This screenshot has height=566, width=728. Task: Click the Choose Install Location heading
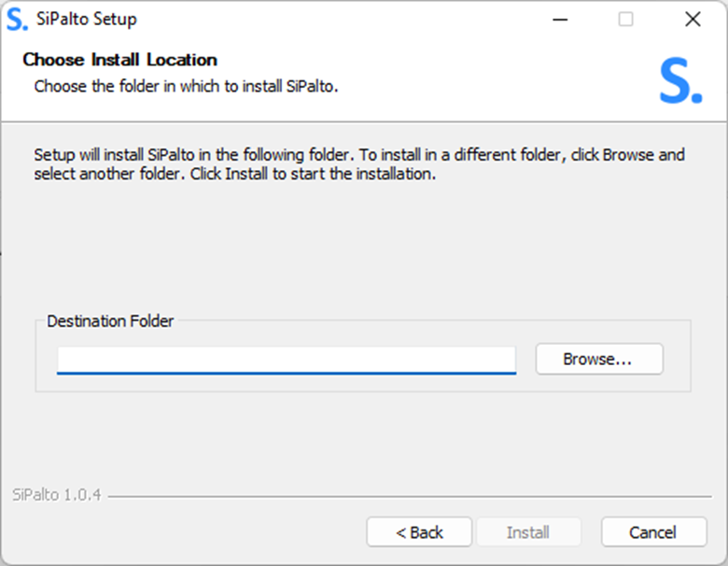coord(119,60)
